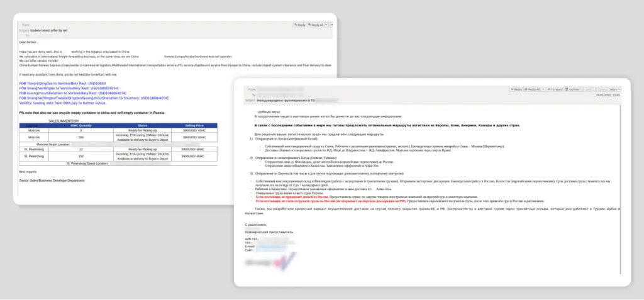The height and width of the screenshot is (300, 644).
Task: Open the Reply All dropdown arrow in Russian email
Action: (545, 89)
